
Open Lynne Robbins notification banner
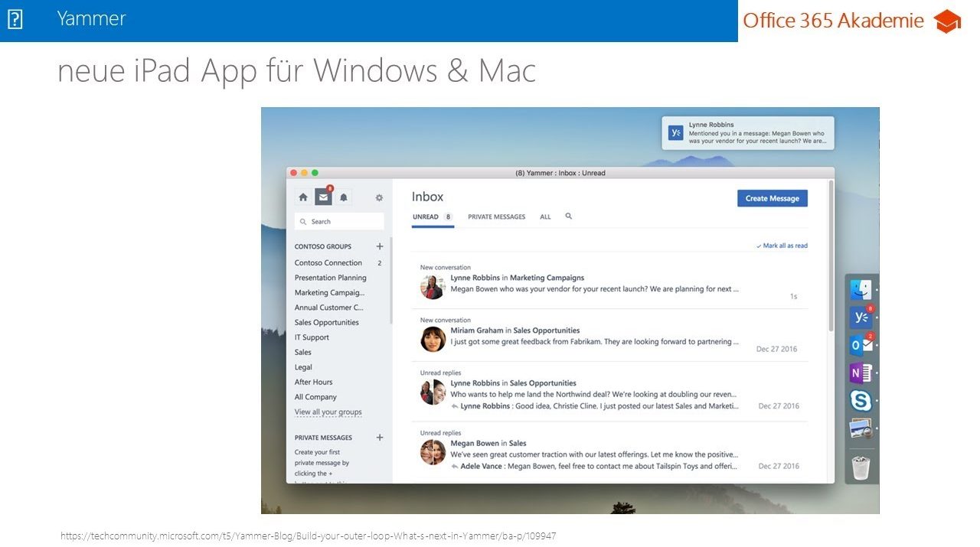click(x=748, y=133)
